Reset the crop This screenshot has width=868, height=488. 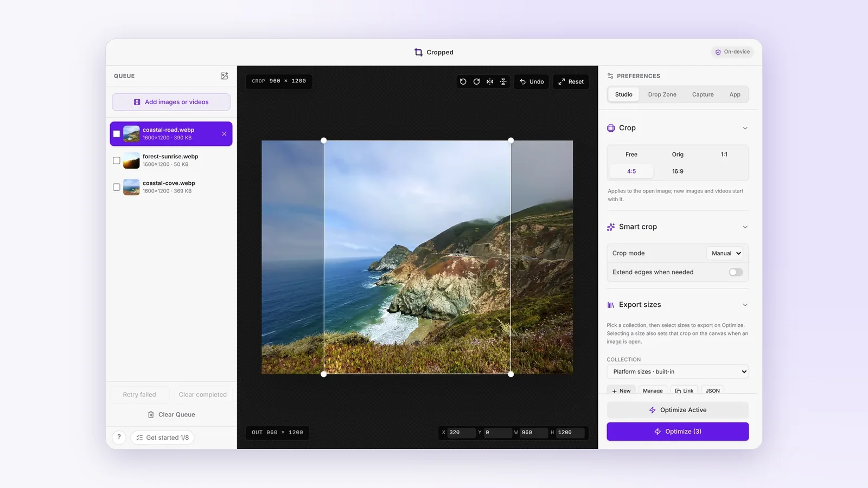pyautogui.click(x=571, y=81)
